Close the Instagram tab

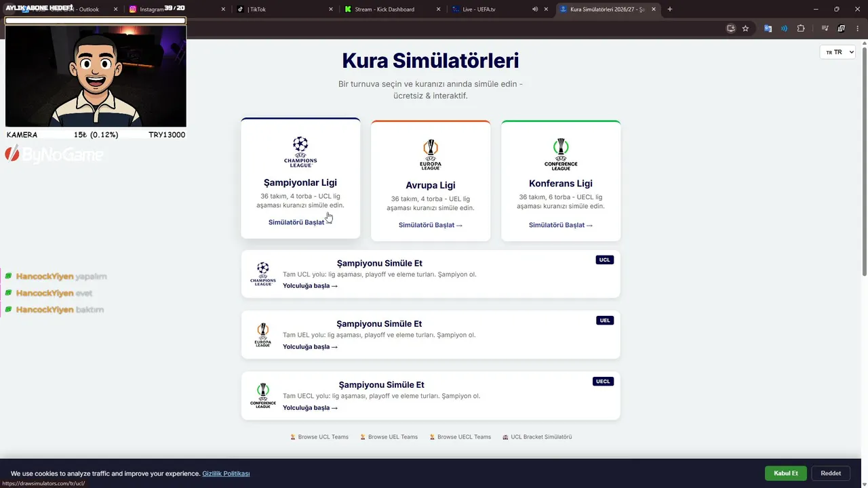(223, 9)
